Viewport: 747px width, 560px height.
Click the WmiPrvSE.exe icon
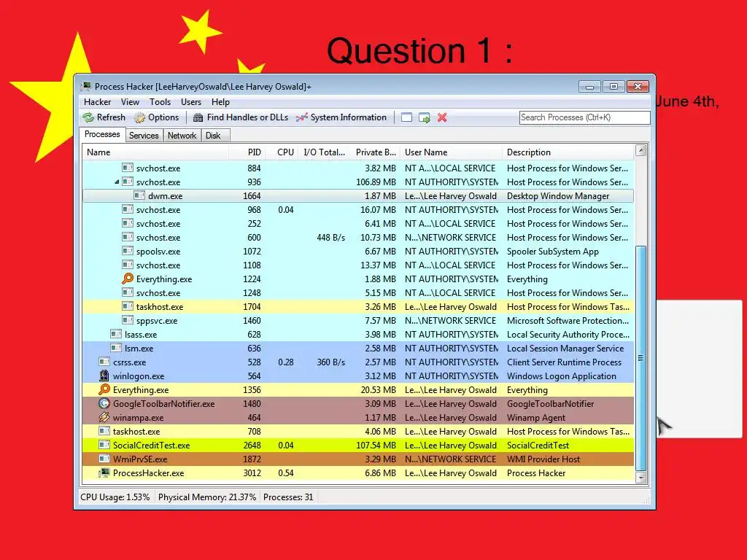pos(104,459)
